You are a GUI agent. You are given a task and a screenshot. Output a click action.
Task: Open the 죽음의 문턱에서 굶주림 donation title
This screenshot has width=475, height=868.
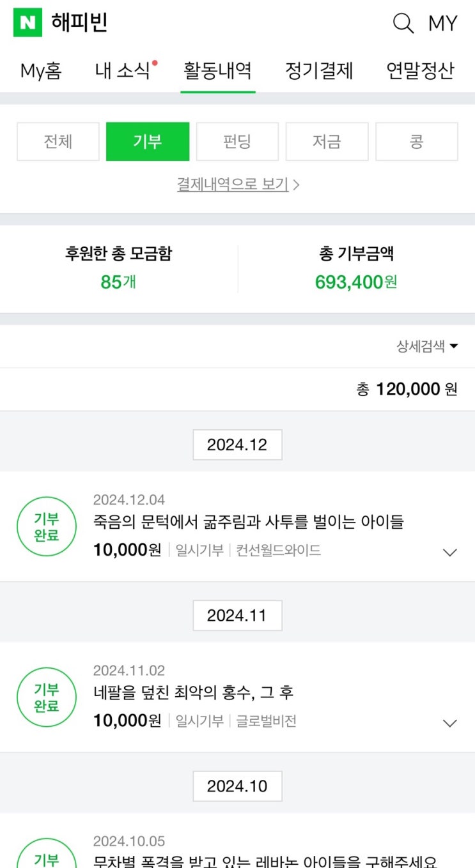[x=248, y=522]
